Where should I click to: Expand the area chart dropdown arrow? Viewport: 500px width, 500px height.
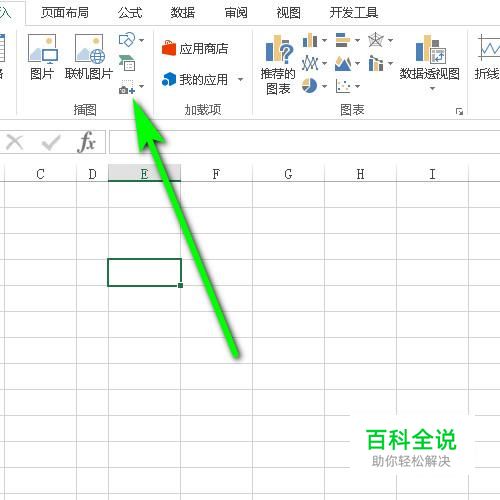click(x=357, y=63)
